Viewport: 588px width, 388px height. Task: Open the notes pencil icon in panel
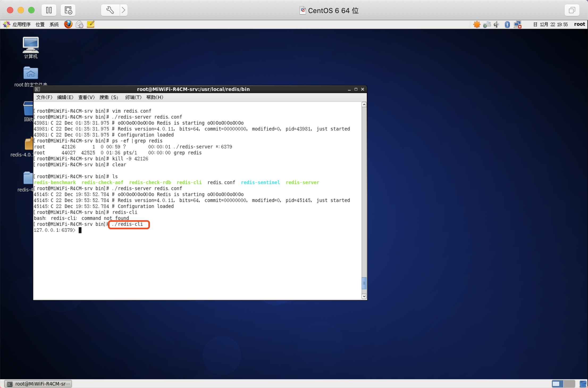click(91, 24)
